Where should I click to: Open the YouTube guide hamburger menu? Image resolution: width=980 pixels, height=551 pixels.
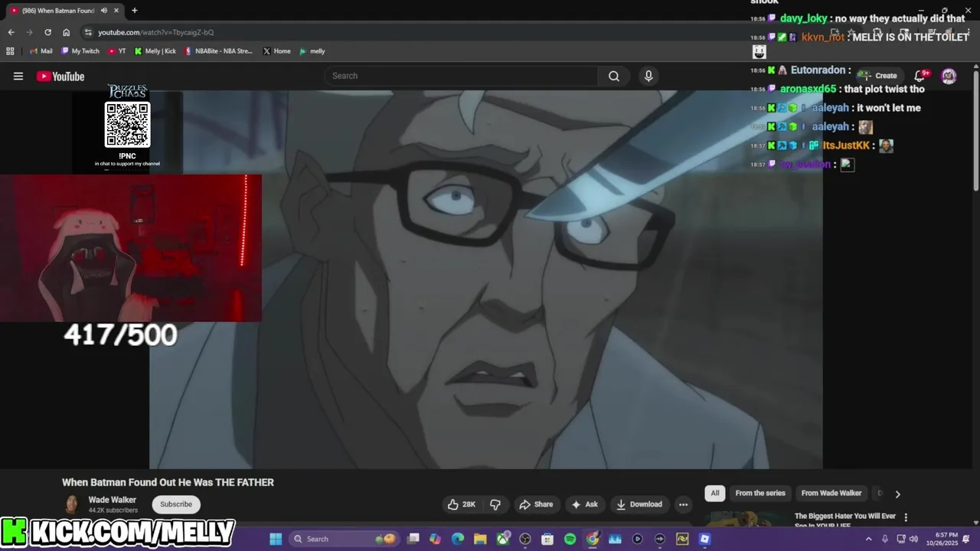click(18, 76)
